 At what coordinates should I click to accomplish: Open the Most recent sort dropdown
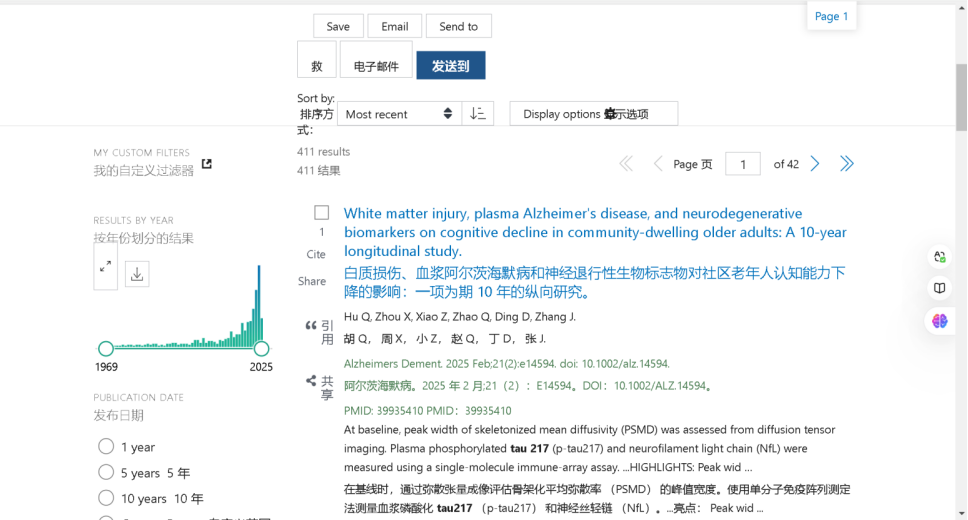tap(398, 114)
